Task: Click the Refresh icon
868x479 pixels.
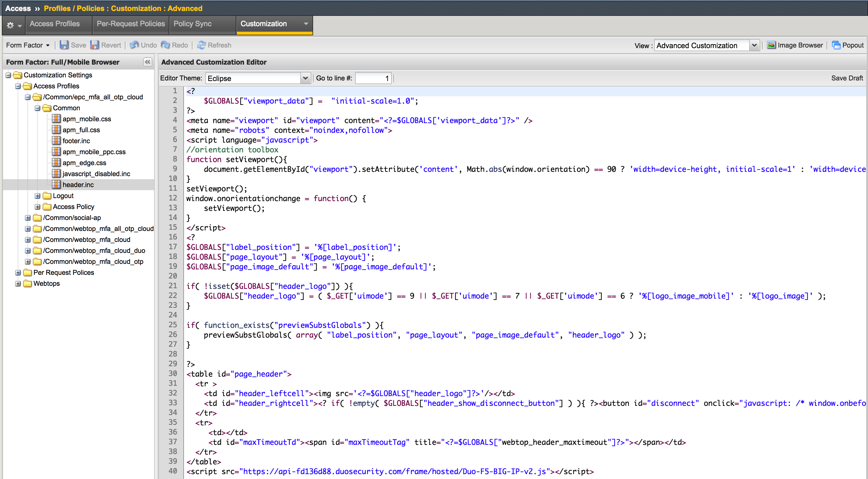Action: 202,45
